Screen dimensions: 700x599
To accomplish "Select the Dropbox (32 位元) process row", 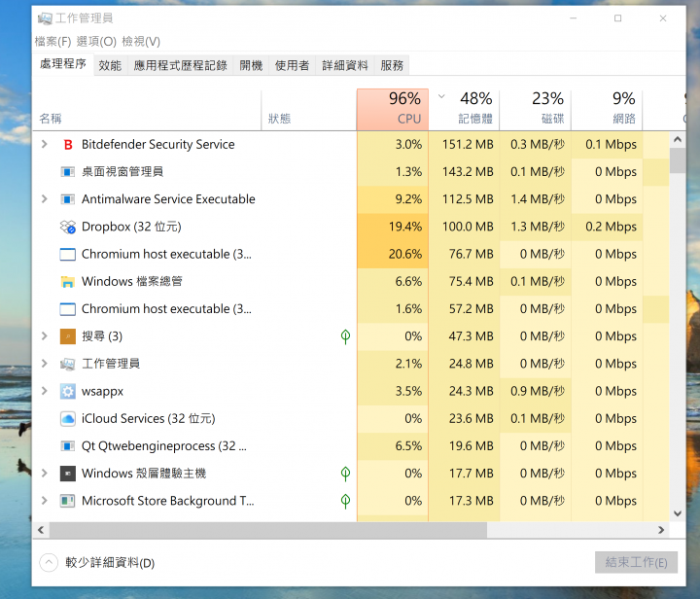I will (x=351, y=227).
